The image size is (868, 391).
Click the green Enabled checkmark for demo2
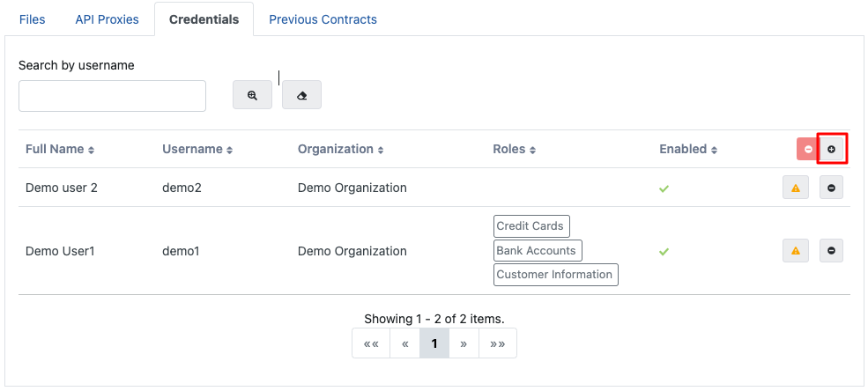(x=664, y=188)
